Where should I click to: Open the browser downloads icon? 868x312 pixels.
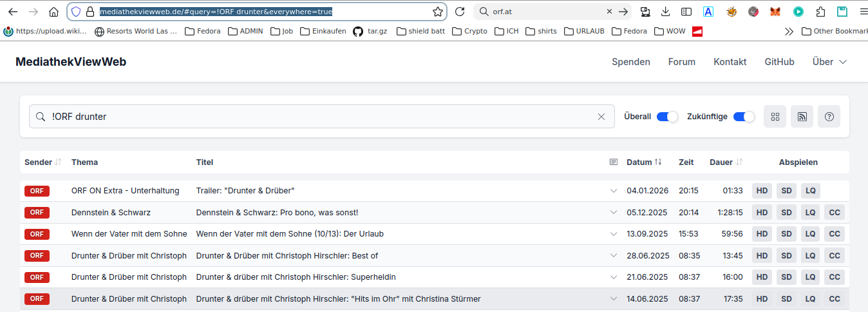pyautogui.click(x=666, y=12)
